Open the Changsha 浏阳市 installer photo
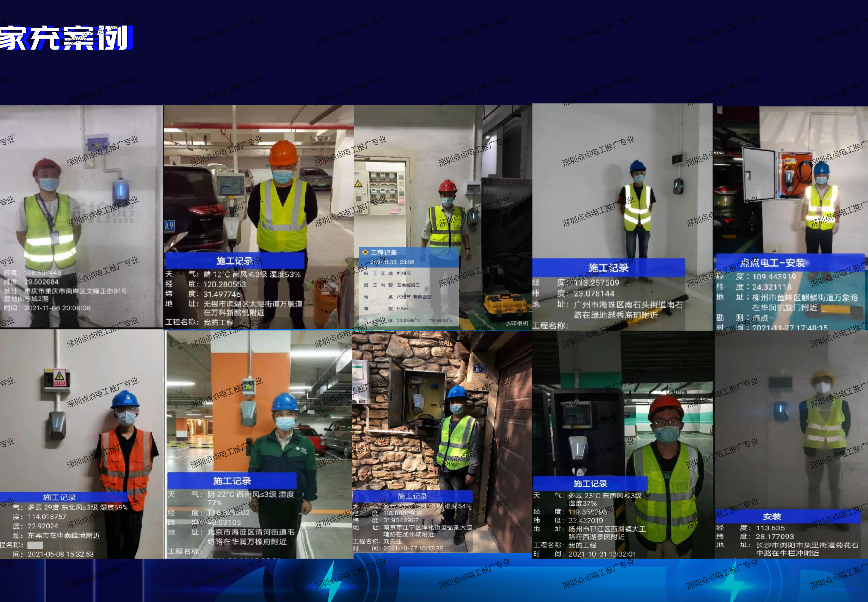Image resolution: width=868 pixels, height=602 pixels. coord(791,445)
